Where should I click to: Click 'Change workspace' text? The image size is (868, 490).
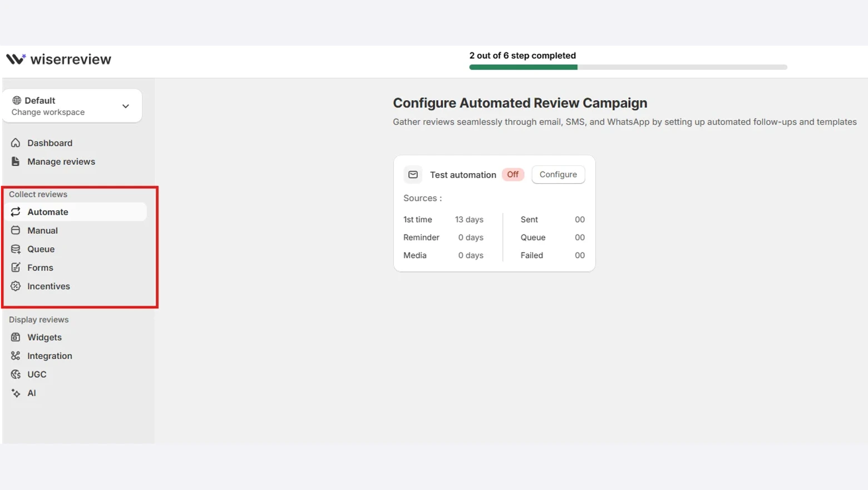(x=48, y=112)
